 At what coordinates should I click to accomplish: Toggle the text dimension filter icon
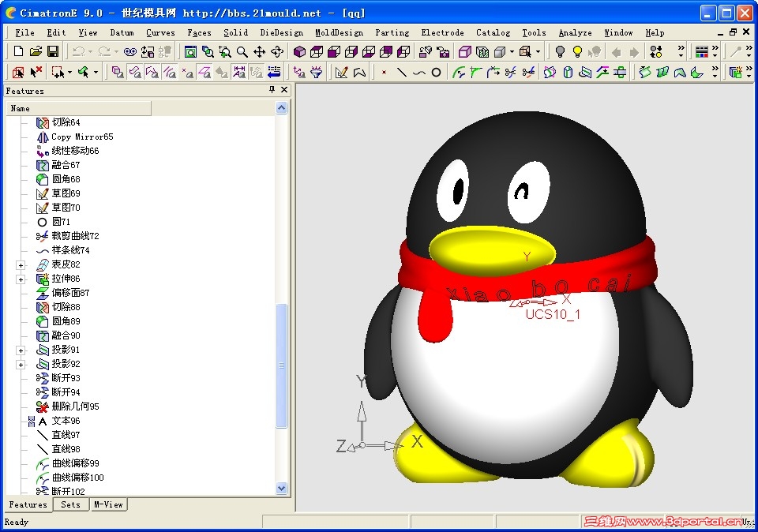point(238,73)
